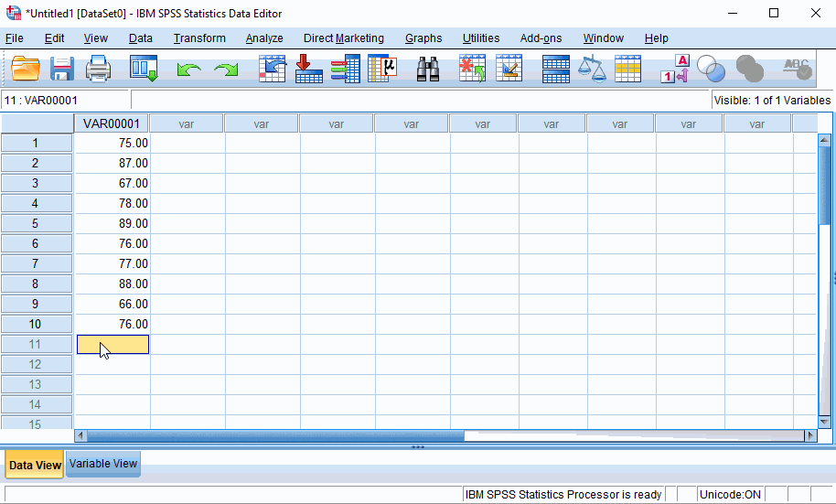The width and height of the screenshot is (836, 504).
Task: Open Find with the binoculars icon
Action: (x=428, y=69)
